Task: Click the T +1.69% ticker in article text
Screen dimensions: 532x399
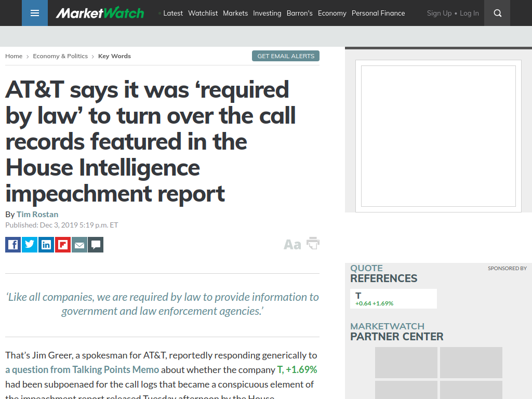Action: click(297, 369)
